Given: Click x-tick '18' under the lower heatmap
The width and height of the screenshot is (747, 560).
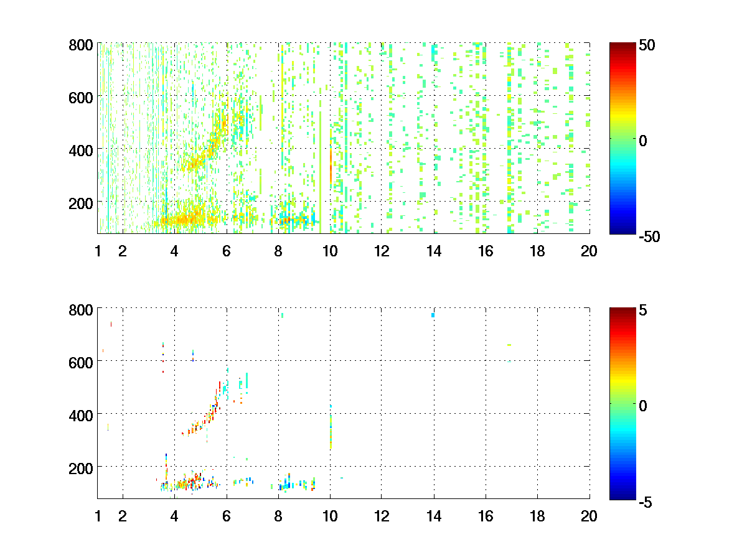Looking at the screenshot, I should [x=537, y=516].
